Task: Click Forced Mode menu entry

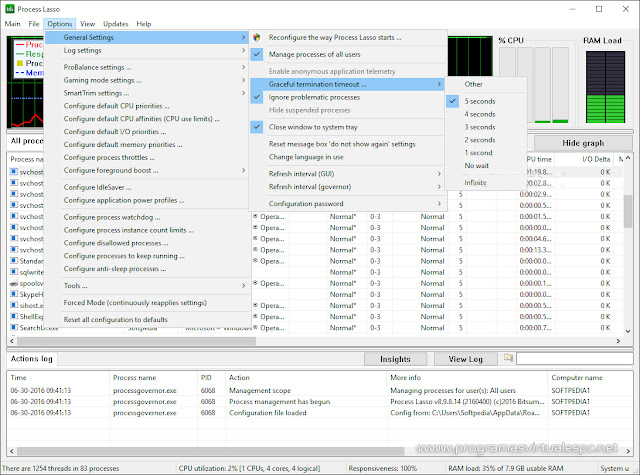Action: (x=147, y=303)
